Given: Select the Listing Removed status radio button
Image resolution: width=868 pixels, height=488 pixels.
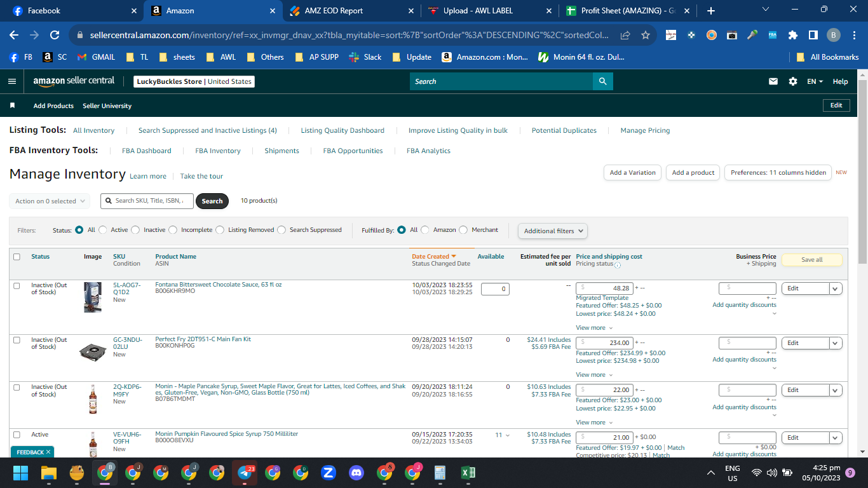Looking at the screenshot, I should pos(220,230).
